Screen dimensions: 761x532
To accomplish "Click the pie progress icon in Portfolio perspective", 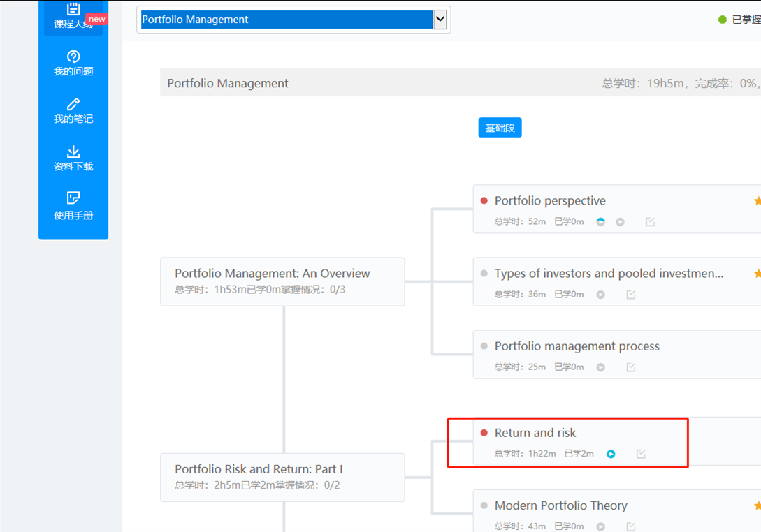I will tap(600, 222).
